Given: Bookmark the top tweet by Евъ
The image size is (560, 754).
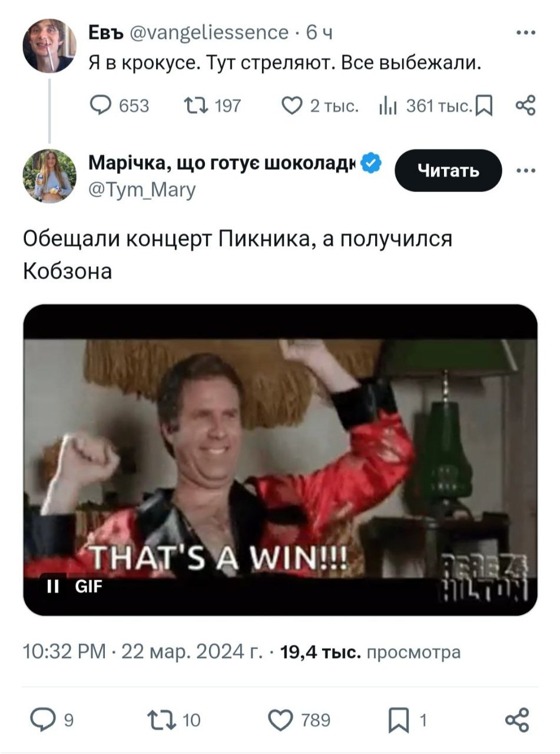Looking at the screenshot, I should 483,107.
